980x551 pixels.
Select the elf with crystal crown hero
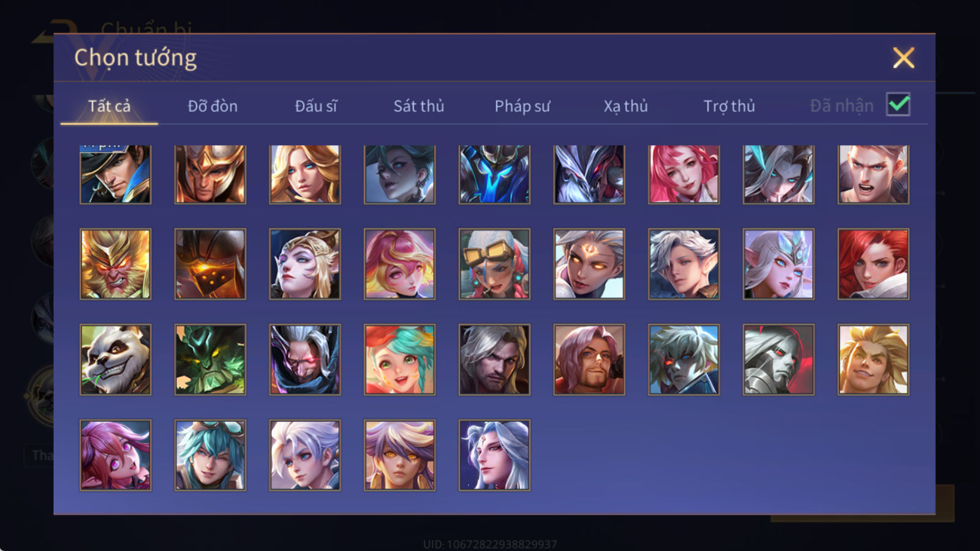[778, 264]
